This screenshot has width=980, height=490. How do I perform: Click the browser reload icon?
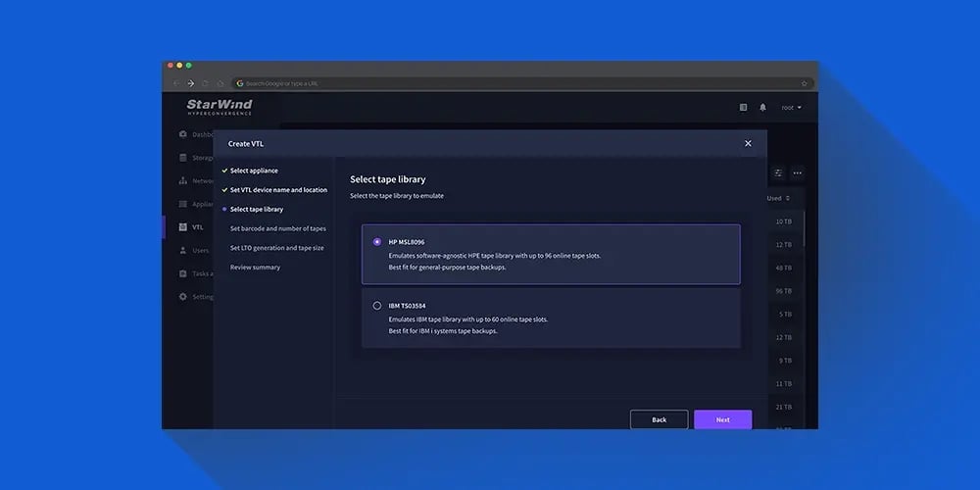pyautogui.click(x=205, y=83)
